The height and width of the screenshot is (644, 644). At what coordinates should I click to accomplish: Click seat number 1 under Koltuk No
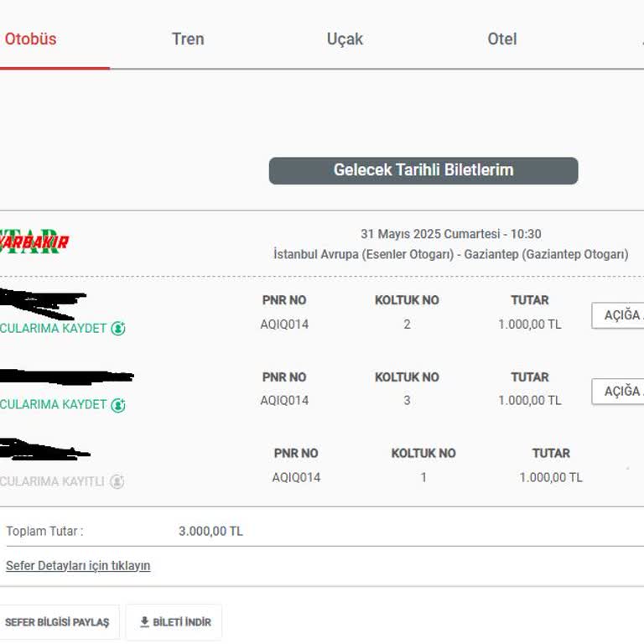pyautogui.click(x=423, y=478)
